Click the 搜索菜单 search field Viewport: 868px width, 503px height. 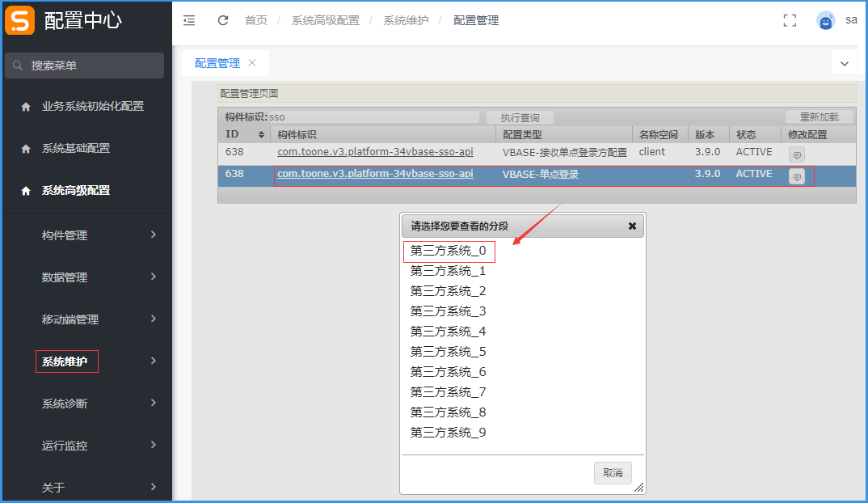(85, 66)
